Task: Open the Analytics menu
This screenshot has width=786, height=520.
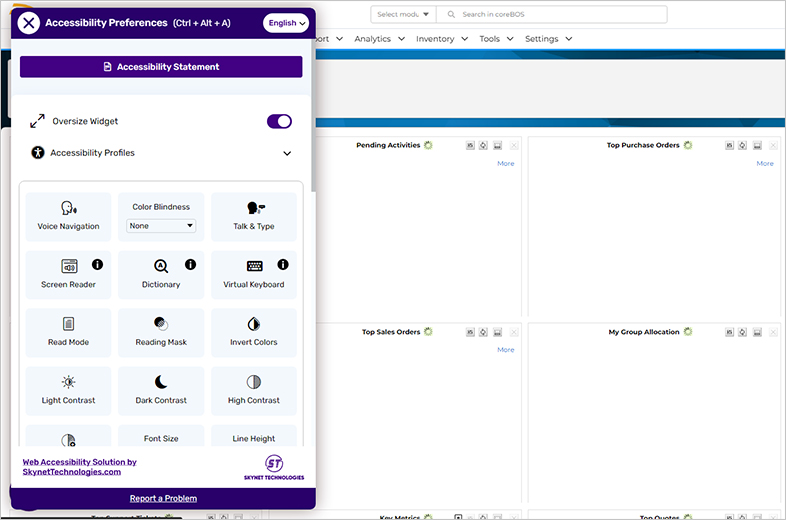Action: [x=379, y=39]
